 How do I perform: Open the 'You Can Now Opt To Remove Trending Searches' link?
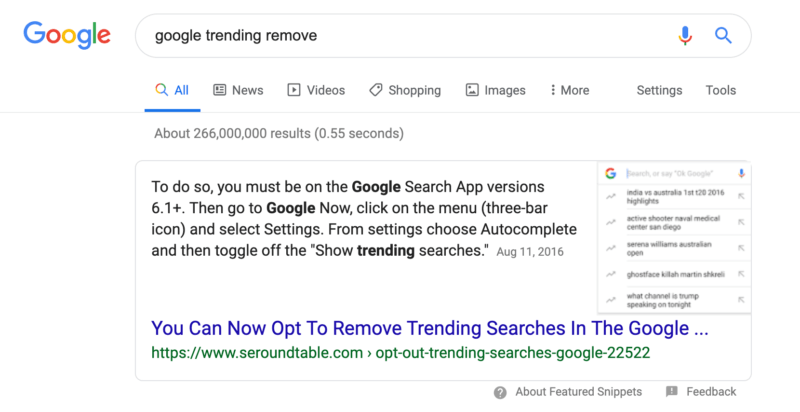coord(430,328)
